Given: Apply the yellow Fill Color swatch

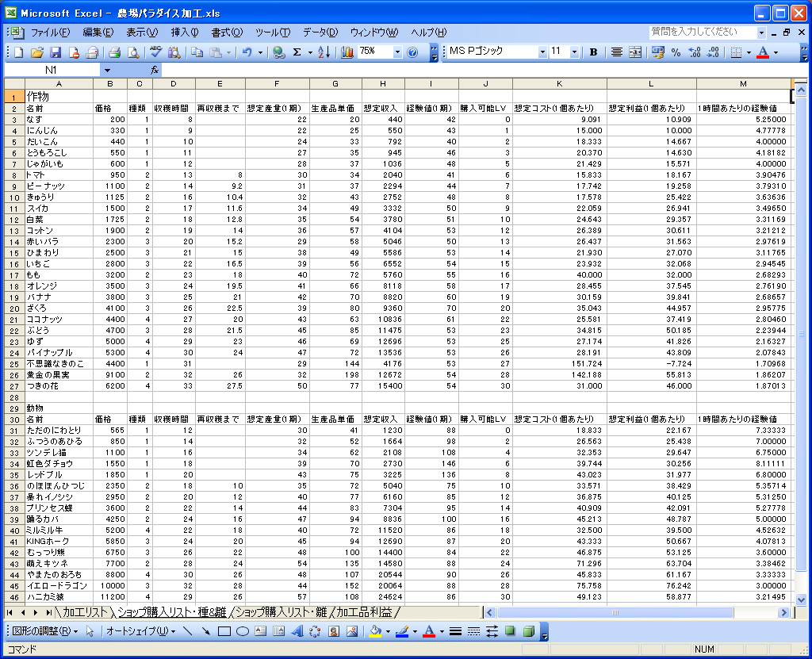Looking at the screenshot, I should 375,631.
